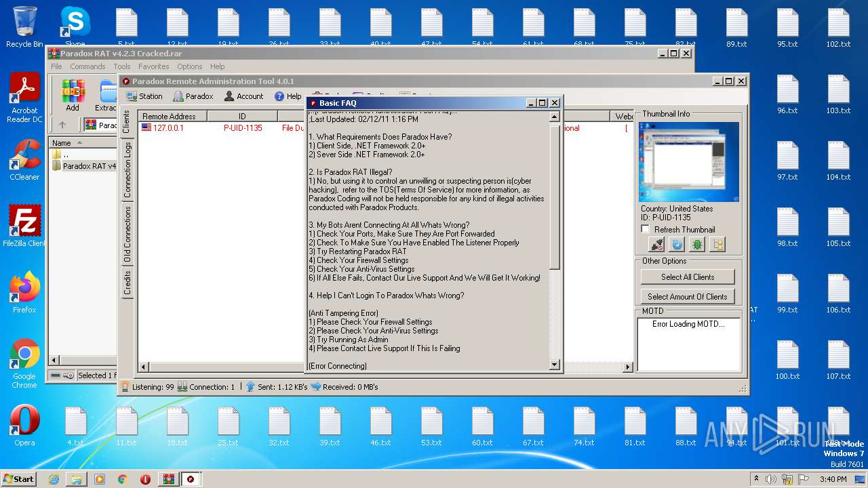Open the Paradox menu with building icon
868x488 pixels.
tap(193, 96)
